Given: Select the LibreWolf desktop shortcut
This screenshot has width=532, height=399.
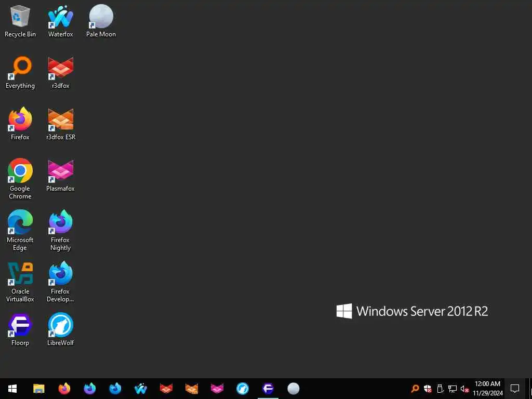Looking at the screenshot, I should pyautogui.click(x=60, y=330).
